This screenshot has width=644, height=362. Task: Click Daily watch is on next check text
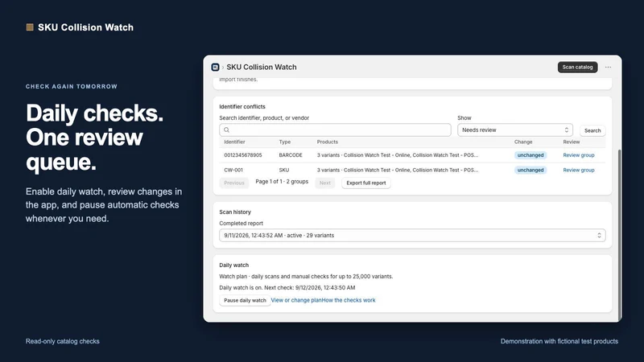click(287, 288)
